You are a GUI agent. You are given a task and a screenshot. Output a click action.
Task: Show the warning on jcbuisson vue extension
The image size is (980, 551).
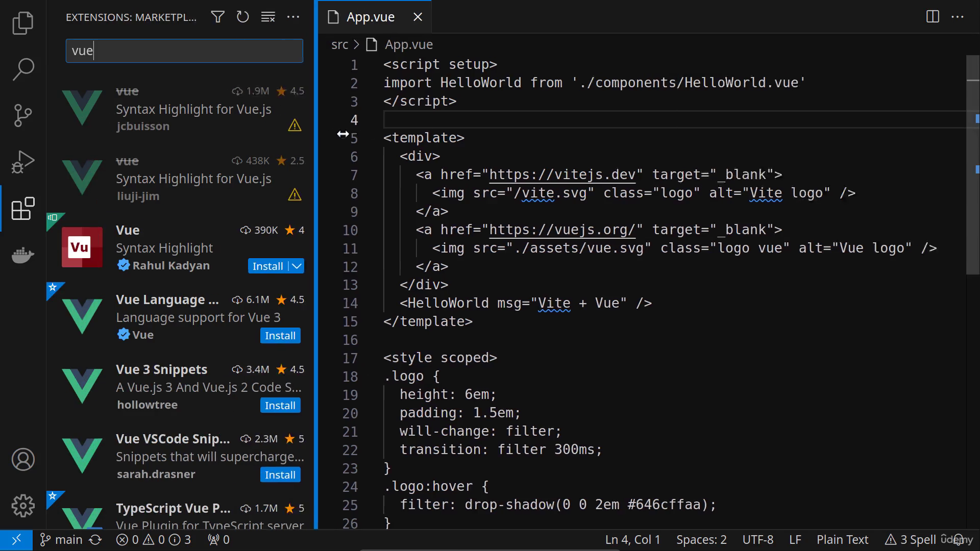coord(295,125)
